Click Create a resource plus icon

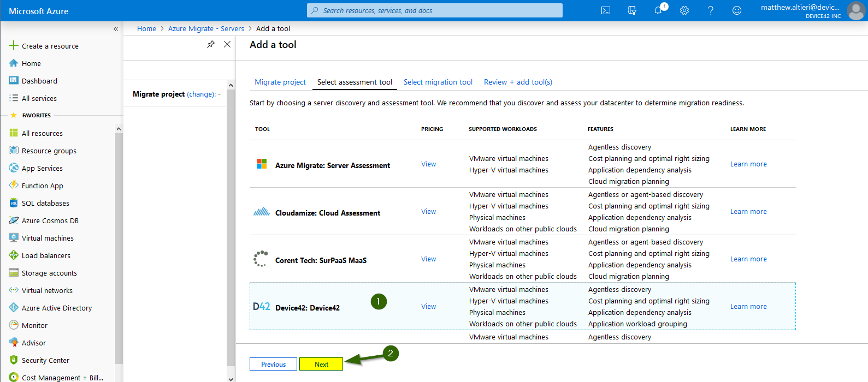point(14,46)
